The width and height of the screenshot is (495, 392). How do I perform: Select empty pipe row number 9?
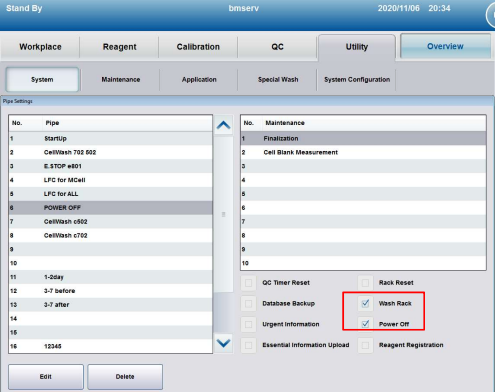click(110, 249)
